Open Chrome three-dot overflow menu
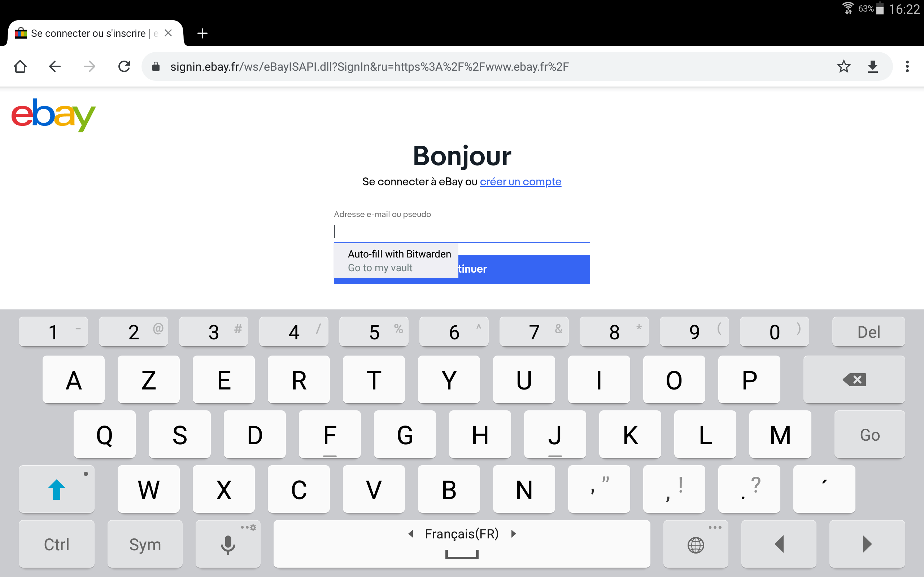 tap(907, 66)
